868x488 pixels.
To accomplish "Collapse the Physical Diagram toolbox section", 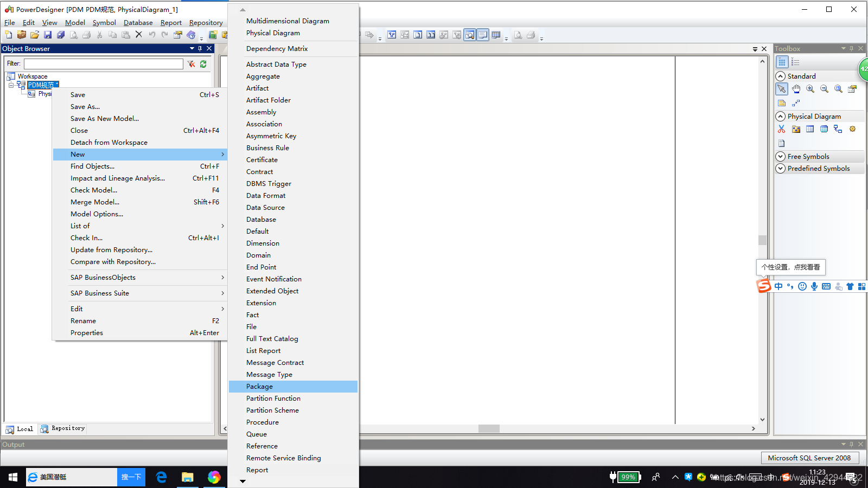I will (781, 116).
